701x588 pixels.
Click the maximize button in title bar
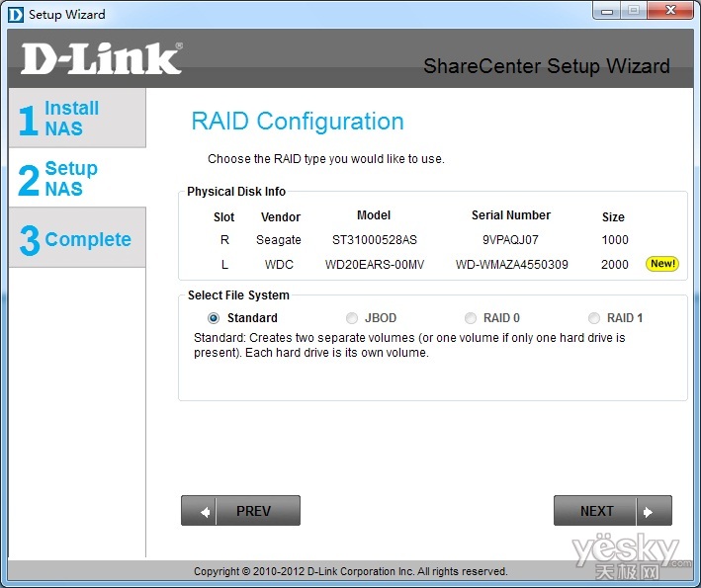pyautogui.click(x=633, y=11)
